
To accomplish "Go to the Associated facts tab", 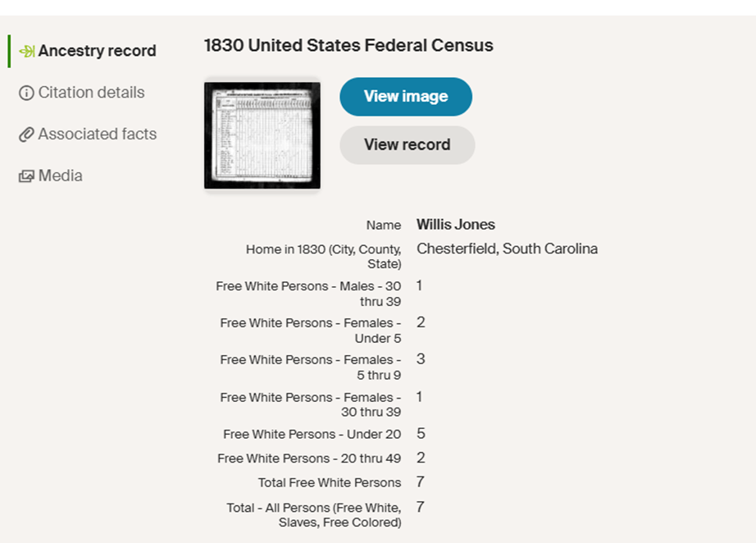I will (97, 135).
